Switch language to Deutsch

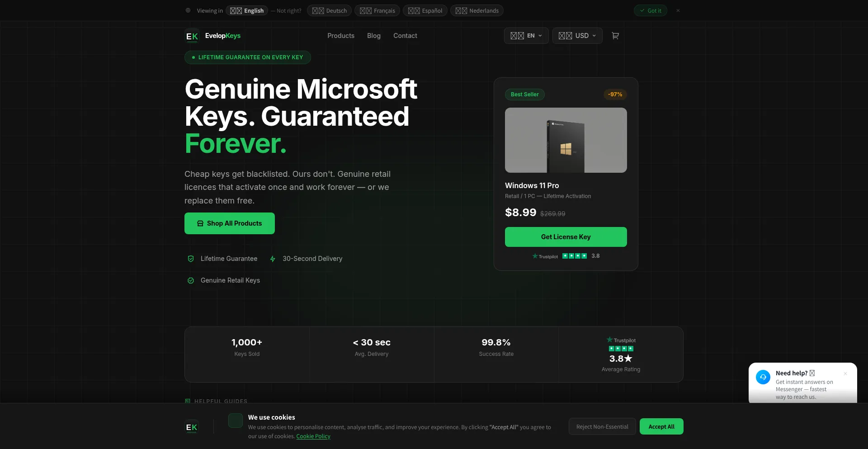330,10
